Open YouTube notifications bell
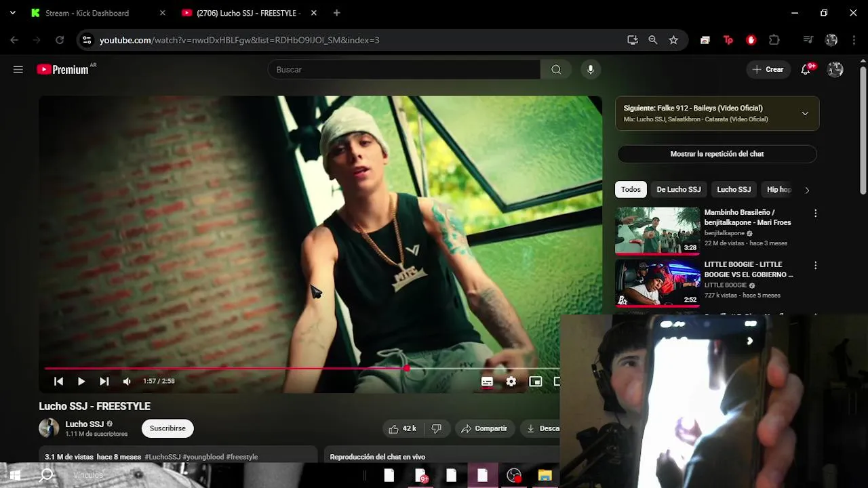Viewport: 868px width, 488px height. pyautogui.click(x=806, y=69)
